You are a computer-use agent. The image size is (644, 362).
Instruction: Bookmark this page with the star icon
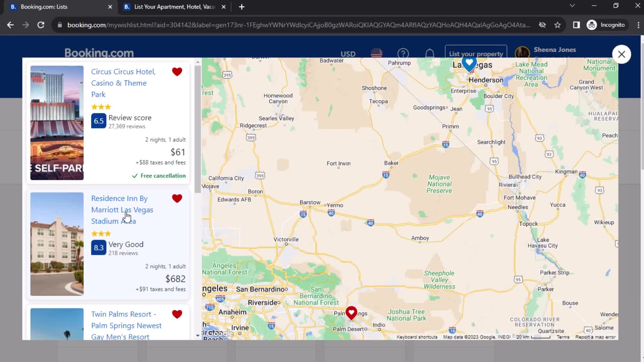pos(557,25)
